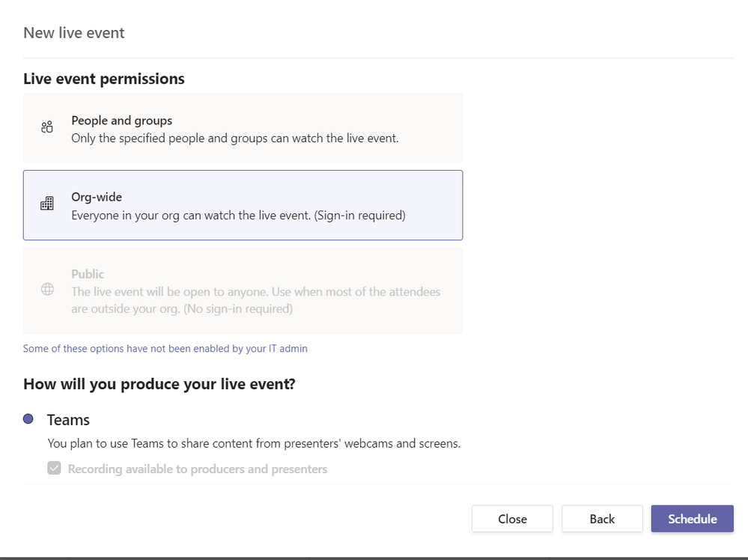The image size is (748, 560).
Task: Click the 'Only the specified people and groups' description
Action: [234, 139]
